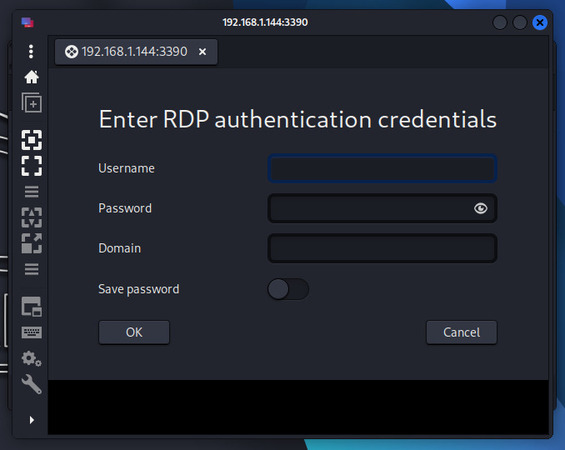
Task: Focus the Password input field
Action: coord(382,208)
